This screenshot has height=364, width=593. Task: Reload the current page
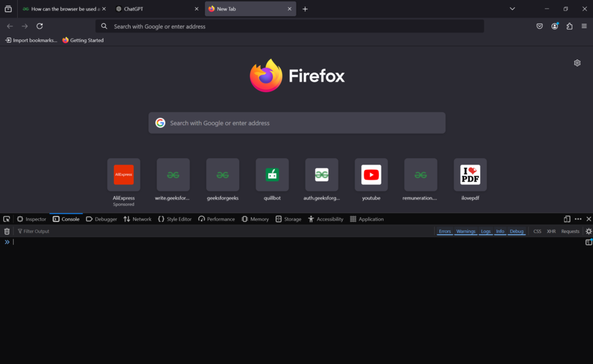(x=40, y=26)
